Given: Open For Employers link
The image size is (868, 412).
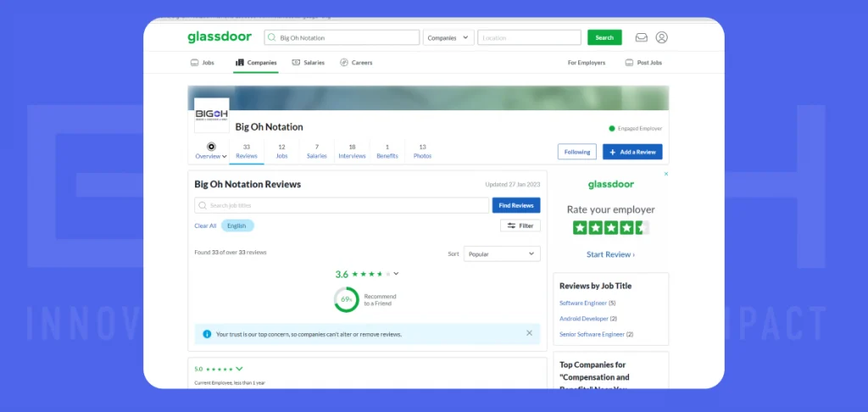Looking at the screenshot, I should point(587,63).
